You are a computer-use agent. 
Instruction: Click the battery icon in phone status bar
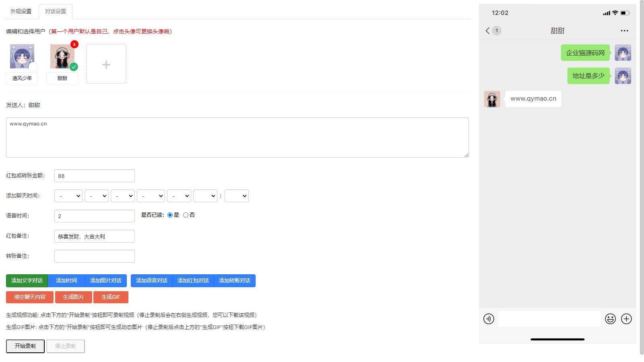625,13
